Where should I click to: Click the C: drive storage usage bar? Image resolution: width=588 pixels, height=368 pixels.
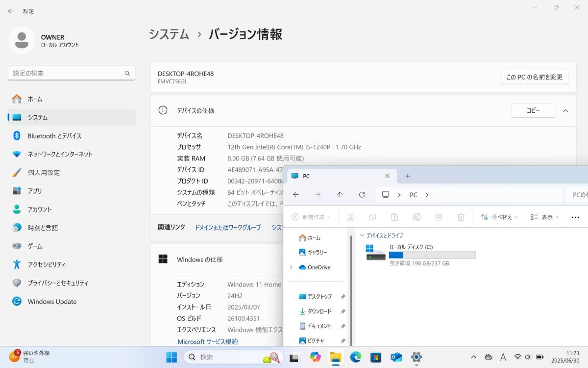[432, 255]
